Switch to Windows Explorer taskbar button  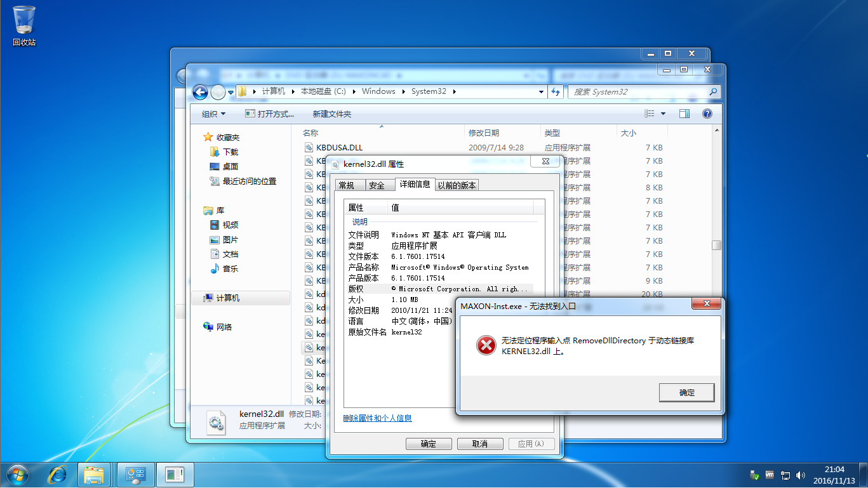(x=95, y=474)
